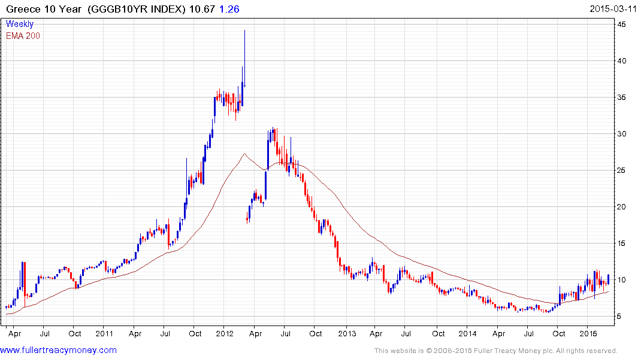Click the x-axis label '2011'
Viewport: 644px width, 359px height.
pos(104,334)
